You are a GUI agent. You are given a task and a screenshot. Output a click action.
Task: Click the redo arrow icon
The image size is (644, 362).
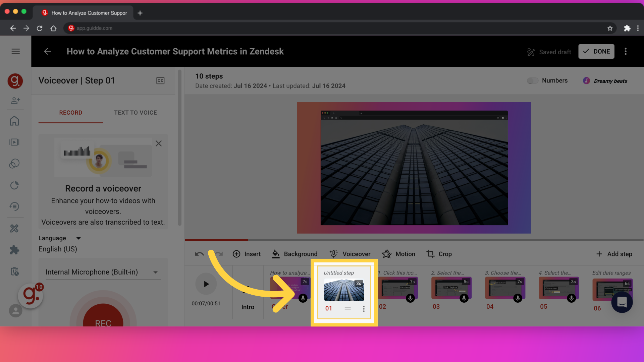(218, 253)
